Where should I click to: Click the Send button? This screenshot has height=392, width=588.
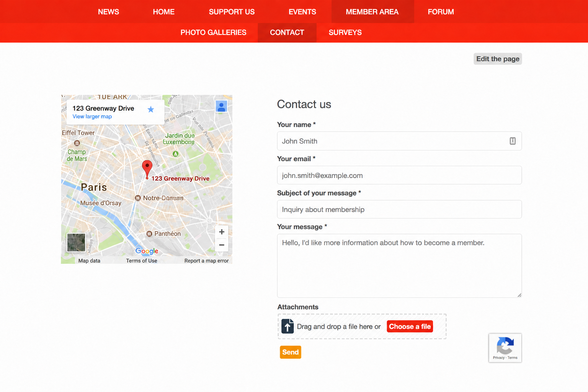click(x=291, y=352)
